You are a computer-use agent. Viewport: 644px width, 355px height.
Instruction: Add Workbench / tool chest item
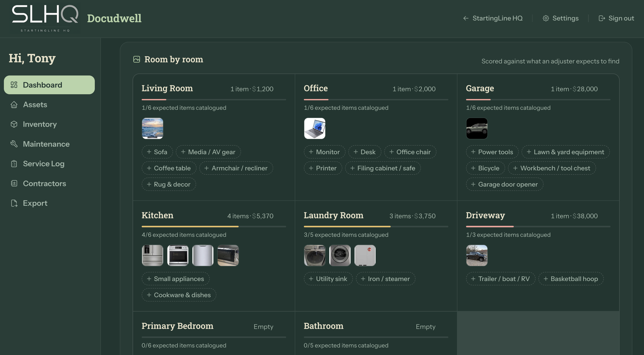click(552, 168)
